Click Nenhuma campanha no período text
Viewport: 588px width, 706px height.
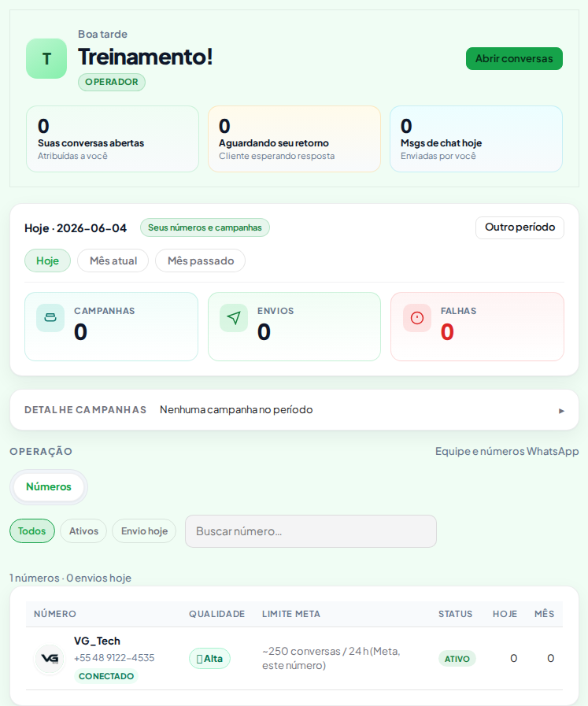coord(236,410)
